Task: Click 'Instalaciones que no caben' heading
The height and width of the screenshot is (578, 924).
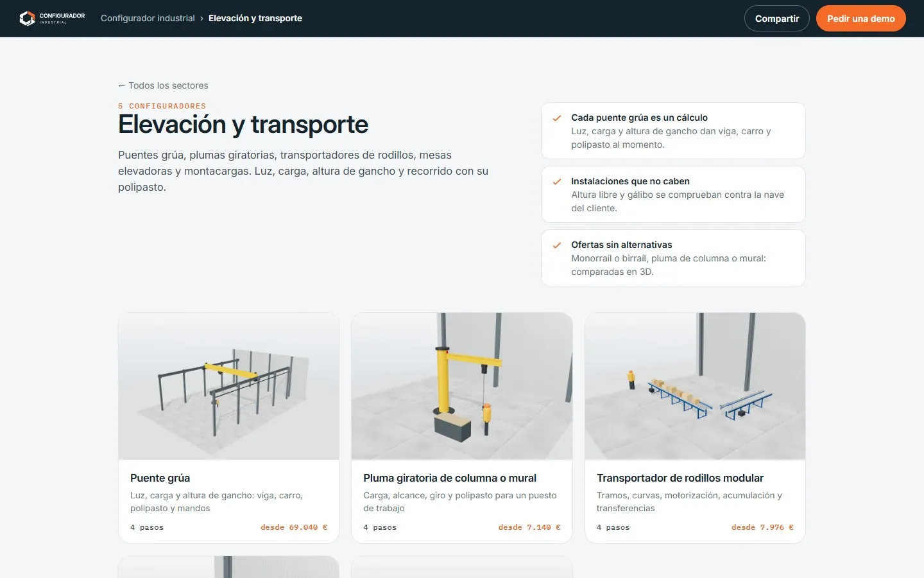Action: click(x=631, y=181)
